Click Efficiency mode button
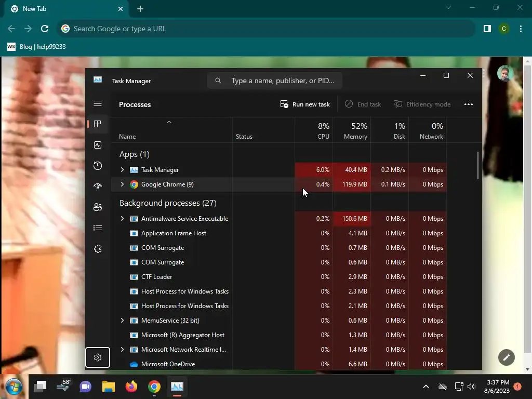 (422, 104)
